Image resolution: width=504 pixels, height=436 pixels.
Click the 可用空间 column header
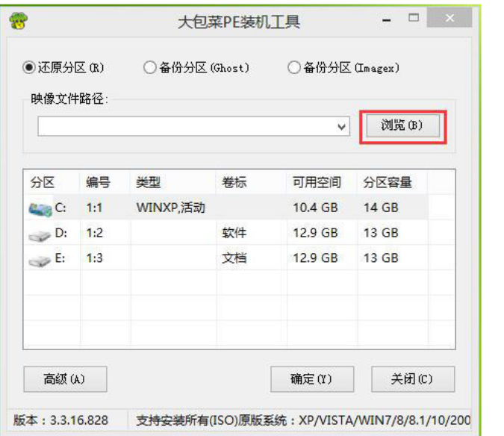point(322,182)
